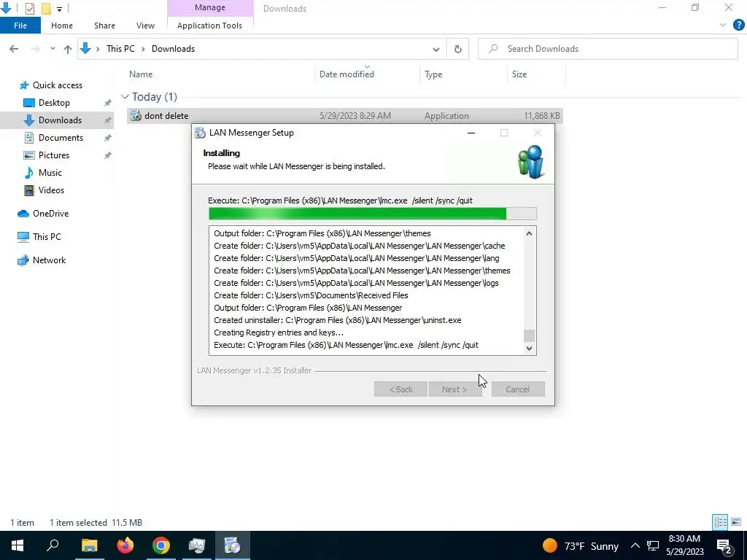Click the network status tray icon
Viewport: 747px width, 560px height.
coord(653,545)
